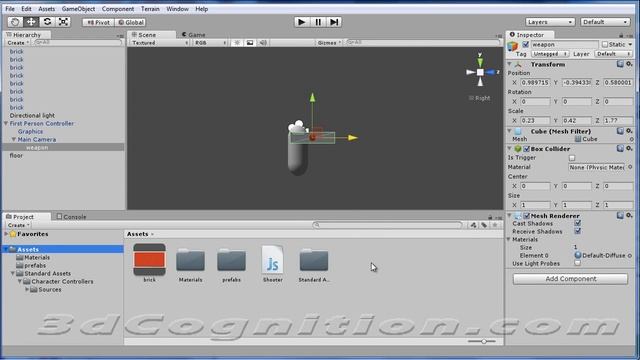This screenshot has height=360, width=640.
Task: Open the Assets menu
Action: pyautogui.click(x=47, y=9)
